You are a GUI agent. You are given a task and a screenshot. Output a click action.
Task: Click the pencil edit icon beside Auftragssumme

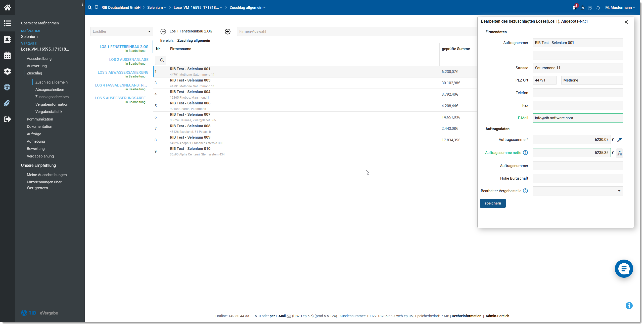click(620, 140)
